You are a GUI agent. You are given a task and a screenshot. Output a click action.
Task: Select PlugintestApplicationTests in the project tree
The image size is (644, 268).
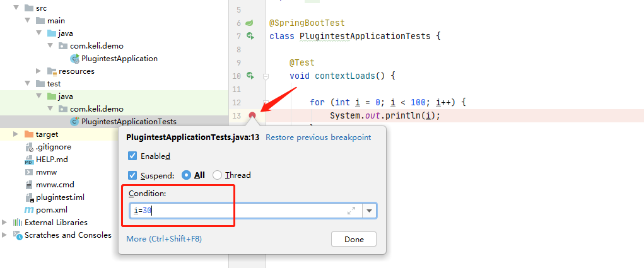click(129, 122)
